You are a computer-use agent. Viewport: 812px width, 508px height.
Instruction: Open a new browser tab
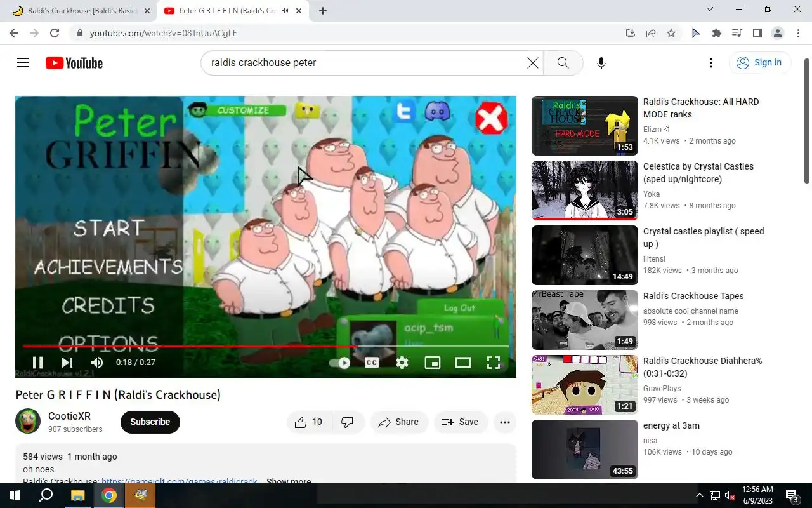coord(323,11)
